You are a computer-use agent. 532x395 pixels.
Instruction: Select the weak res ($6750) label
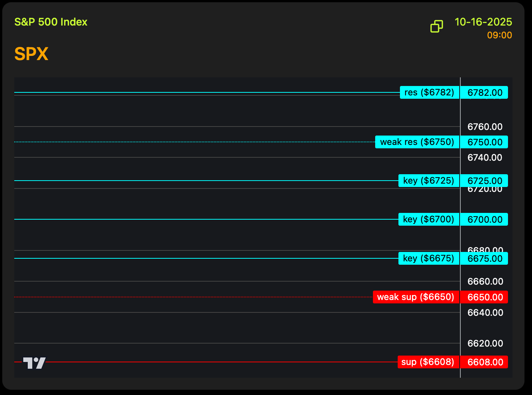coord(417,142)
